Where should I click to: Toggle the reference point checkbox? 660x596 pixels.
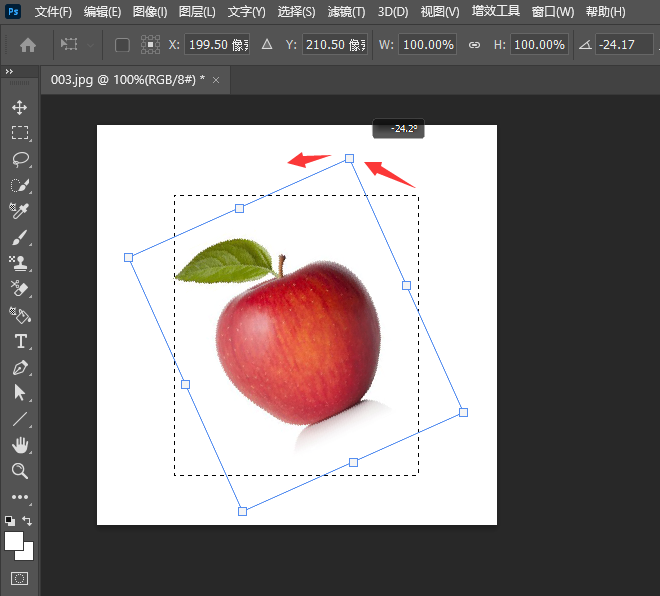pyautogui.click(x=122, y=45)
